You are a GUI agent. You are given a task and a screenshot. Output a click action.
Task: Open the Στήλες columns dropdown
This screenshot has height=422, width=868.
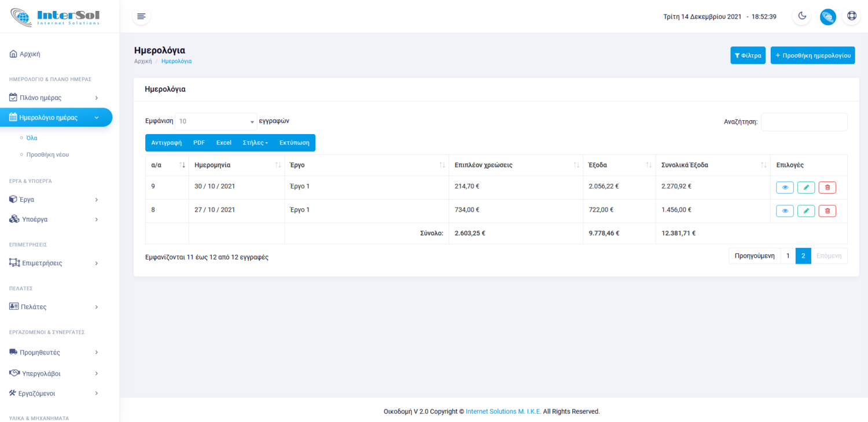coord(255,143)
